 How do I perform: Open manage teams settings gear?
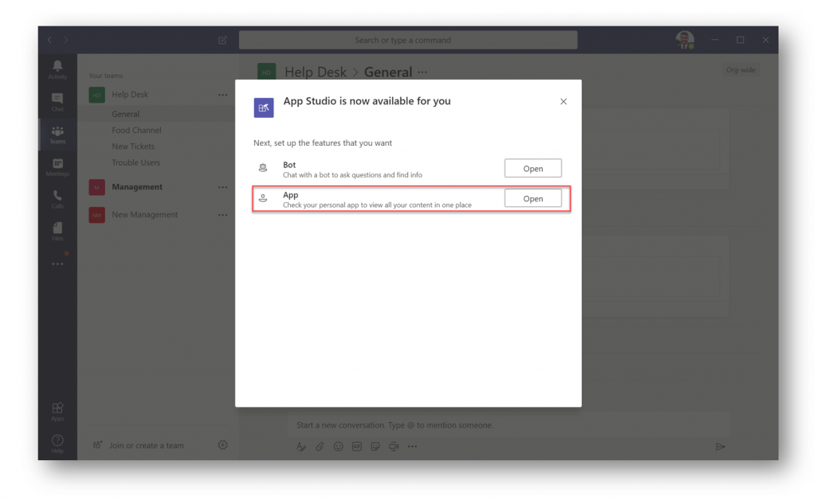click(x=223, y=445)
